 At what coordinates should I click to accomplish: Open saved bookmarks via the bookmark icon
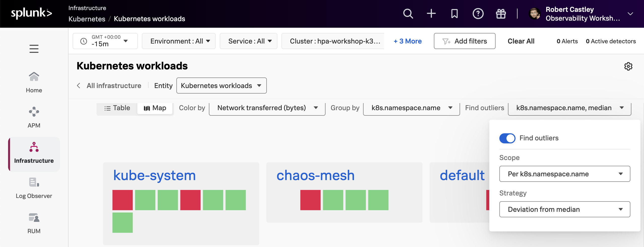454,14
